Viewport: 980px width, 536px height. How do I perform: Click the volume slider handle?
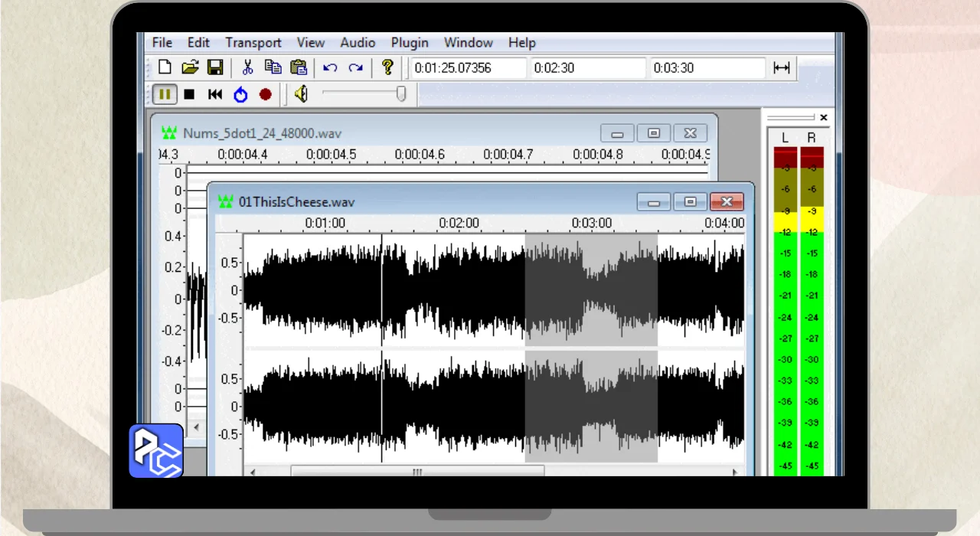point(400,93)
